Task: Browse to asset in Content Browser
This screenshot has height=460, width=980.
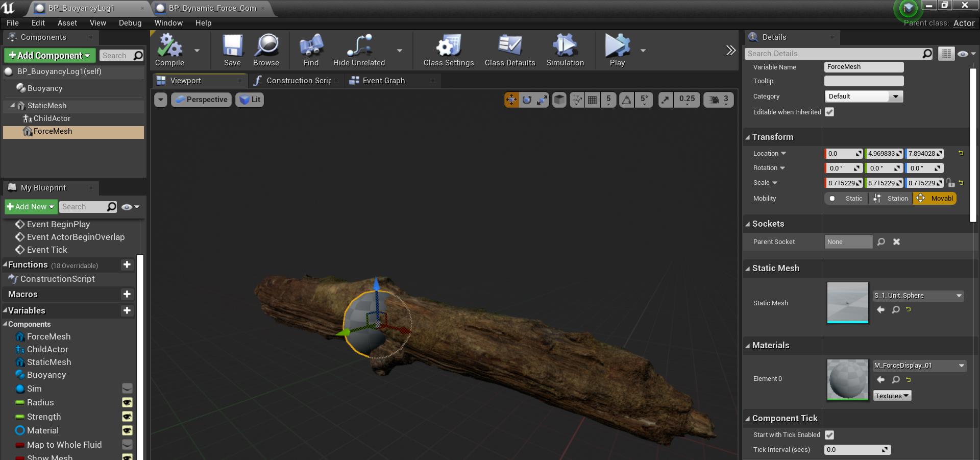Action: pos(266,50)
